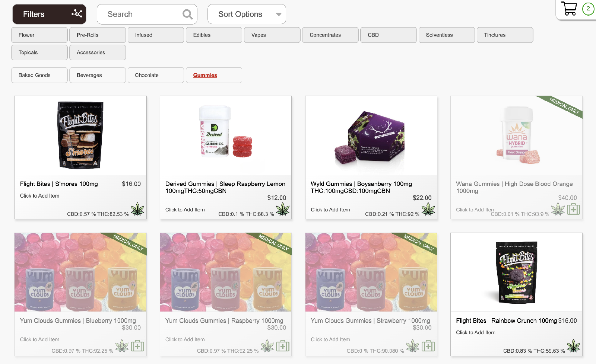This screenshot has width=596, height=364.
Task: Switch to the Concentrates category
Action: click(330, 35)
